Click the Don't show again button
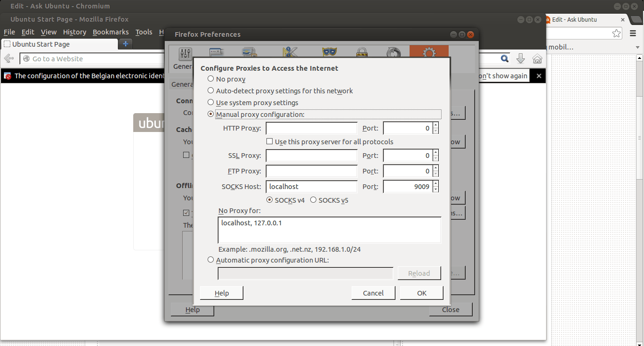 (x=504, y=76)
